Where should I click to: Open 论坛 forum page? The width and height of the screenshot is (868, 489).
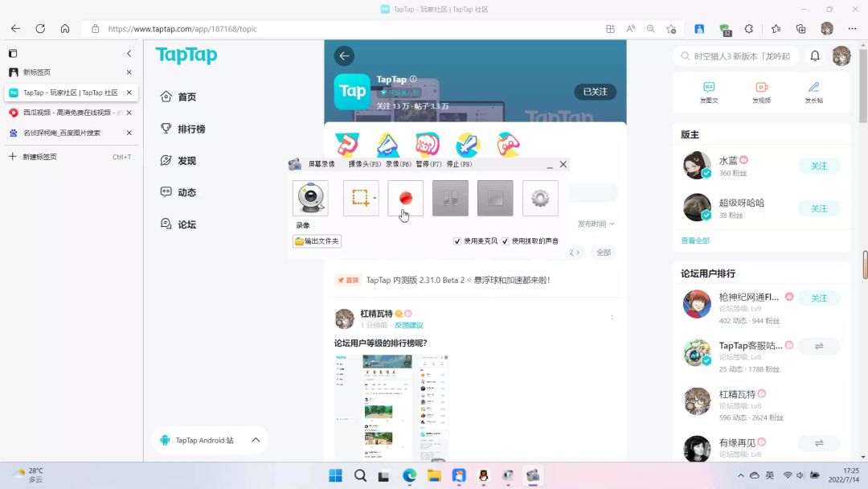tap(178, 224)
